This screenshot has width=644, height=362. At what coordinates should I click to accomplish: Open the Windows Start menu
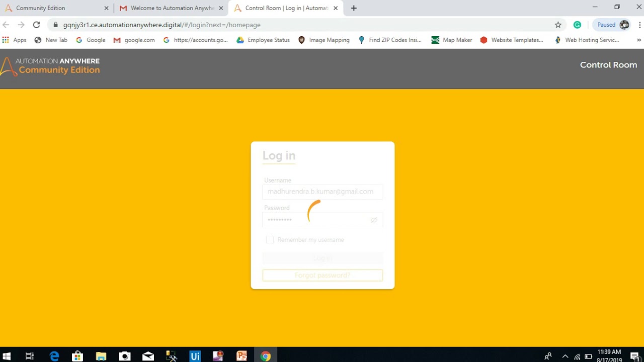(7, 356)
